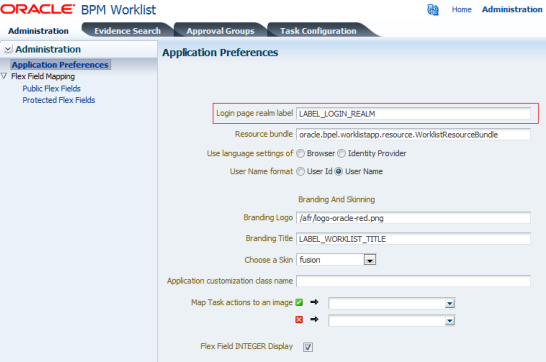Open reject action image dropdown
The width and height of the screenshot is (546, 362).
(x=450, y=321)
